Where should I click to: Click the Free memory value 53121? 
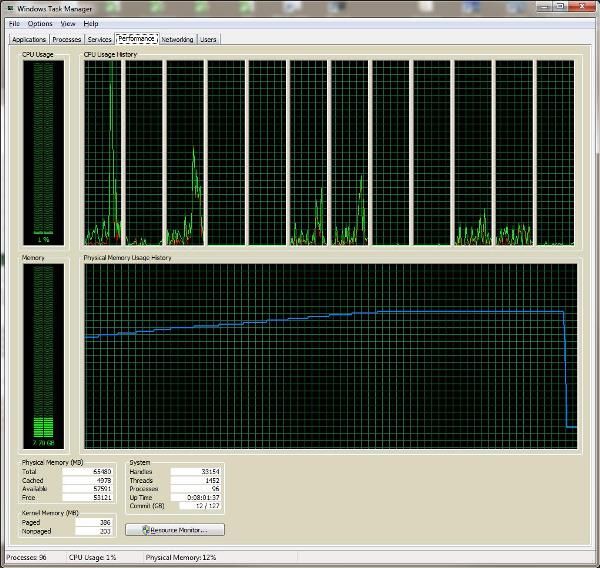click(87, 498)
